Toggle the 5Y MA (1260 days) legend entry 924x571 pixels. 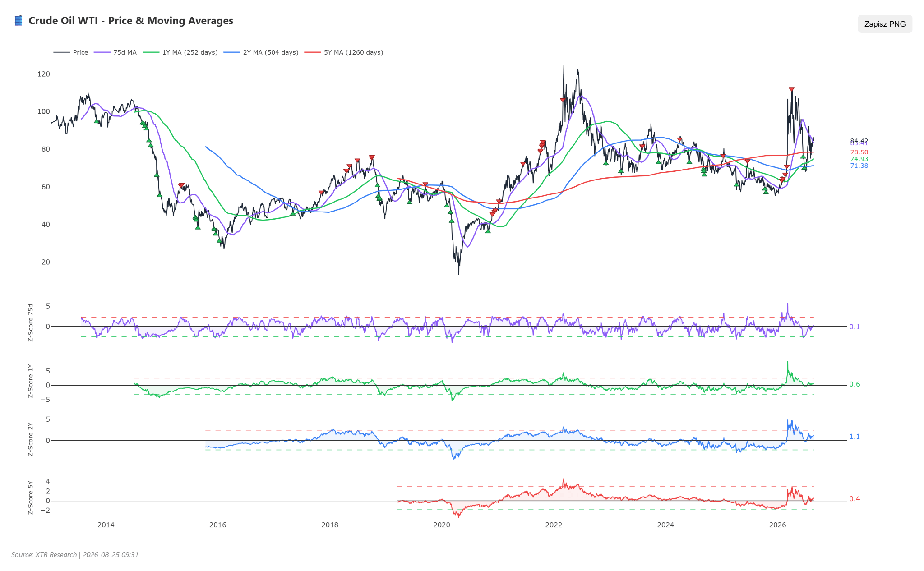click(344, 52)
